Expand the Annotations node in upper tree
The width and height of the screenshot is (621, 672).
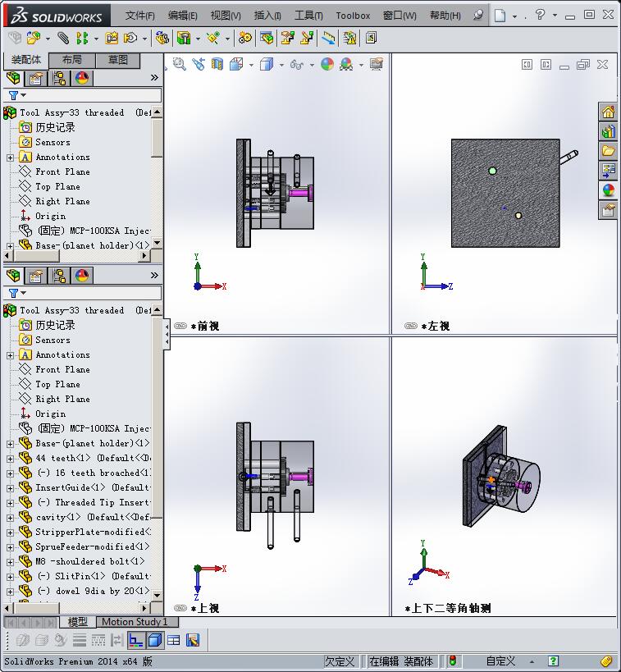[x=10, y=158]
